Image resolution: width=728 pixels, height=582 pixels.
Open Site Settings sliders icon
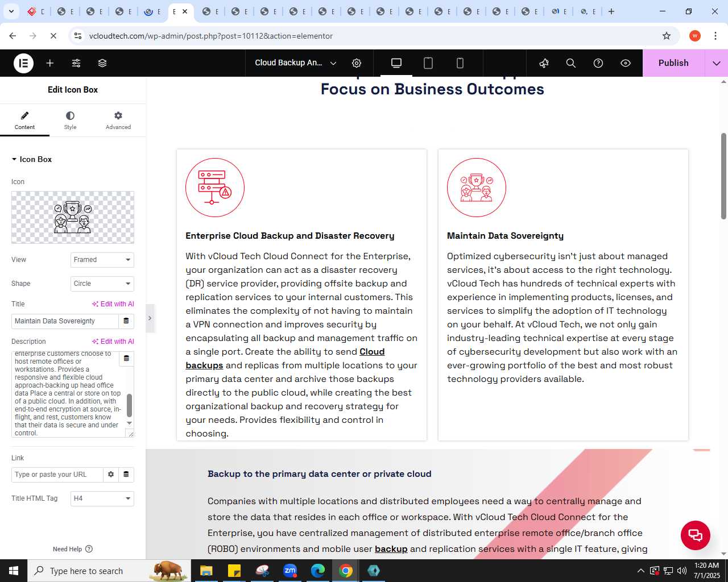[x=76, y=63]
